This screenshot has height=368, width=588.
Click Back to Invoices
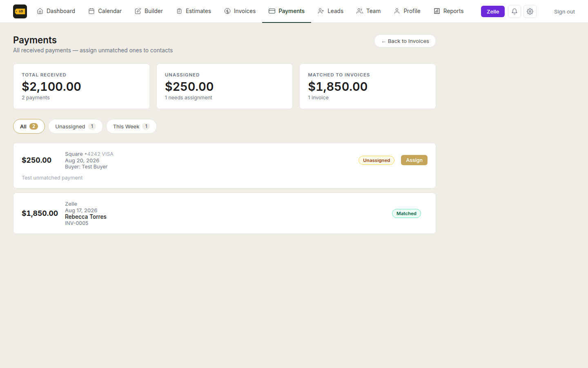tap(405, 41)
